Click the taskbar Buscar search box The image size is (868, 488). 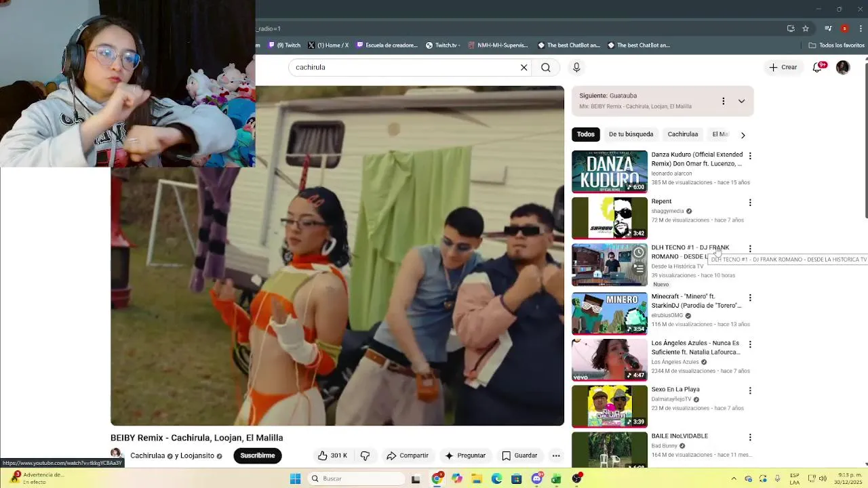pos(355,479)
